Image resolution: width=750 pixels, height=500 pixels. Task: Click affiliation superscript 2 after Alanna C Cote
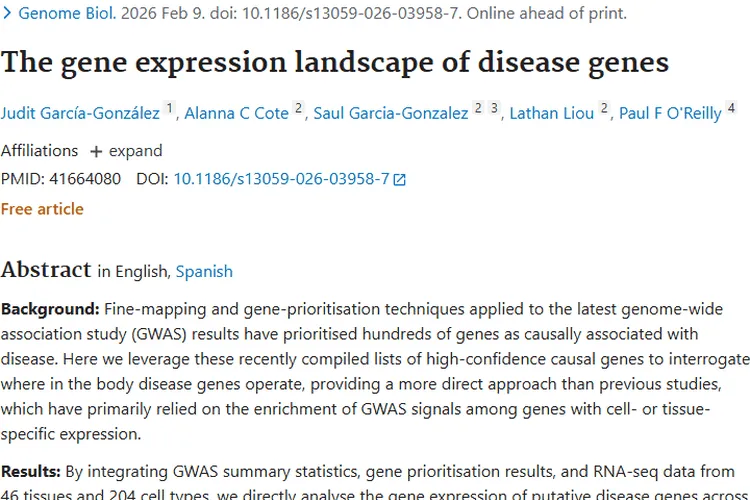tap(298, 108)
